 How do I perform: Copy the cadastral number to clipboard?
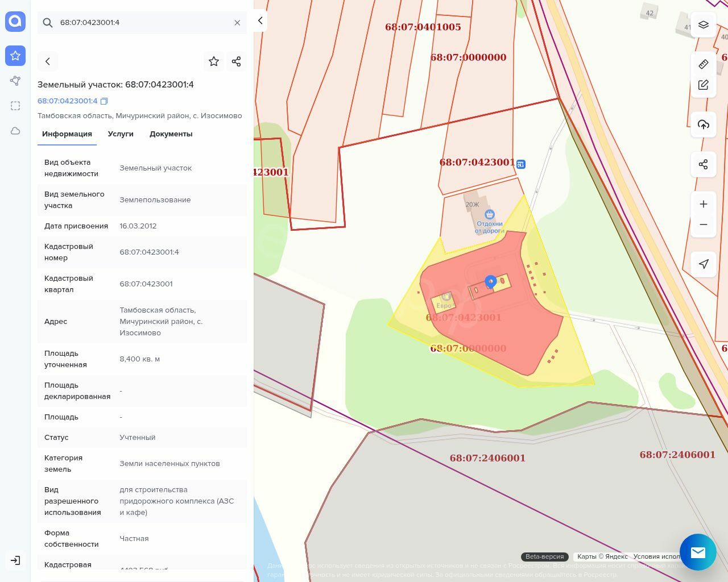(104, 101)
